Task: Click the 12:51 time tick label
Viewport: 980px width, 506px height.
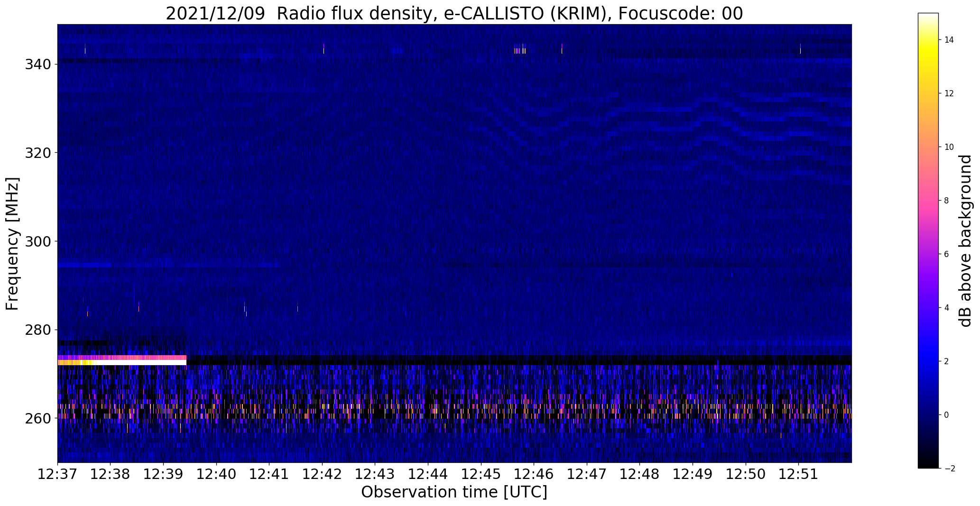Action: pos(799,474)
